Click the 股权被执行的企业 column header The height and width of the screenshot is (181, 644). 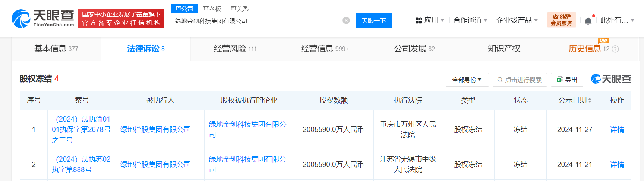tap(249, 100)
